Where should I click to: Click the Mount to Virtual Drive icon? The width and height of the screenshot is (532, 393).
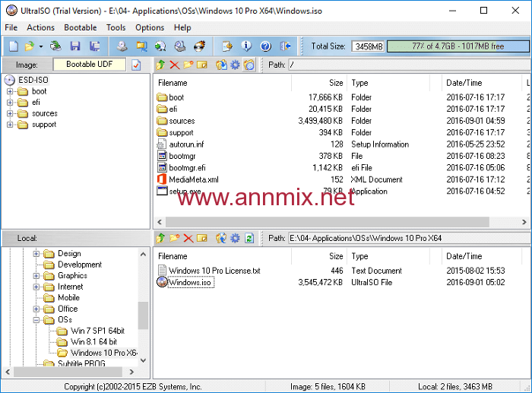(180, 46)
